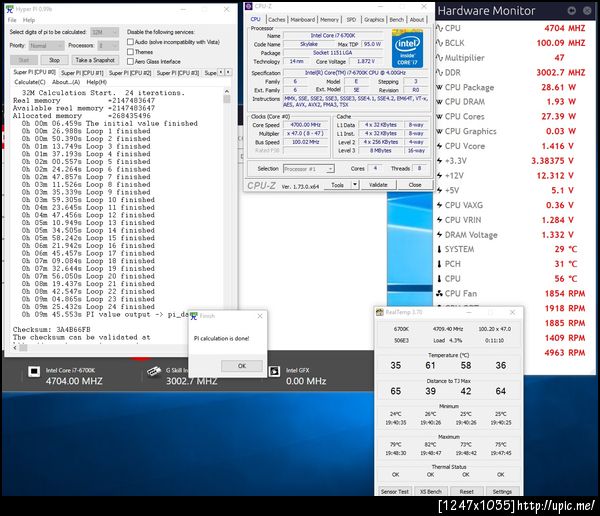Click the lightning icon beside +12V
Screen dimensions: 600x516
click(x=439, y=176)
